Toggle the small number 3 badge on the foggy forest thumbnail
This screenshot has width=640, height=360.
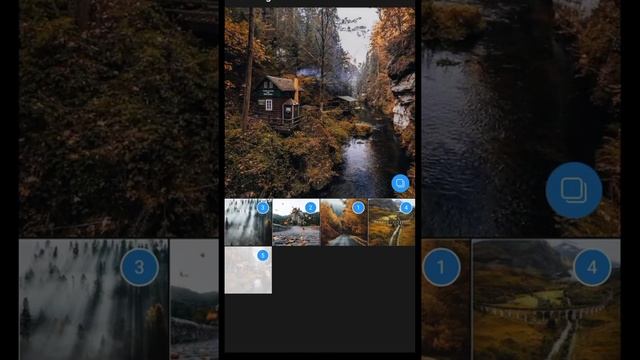click(x=263, y=208)
